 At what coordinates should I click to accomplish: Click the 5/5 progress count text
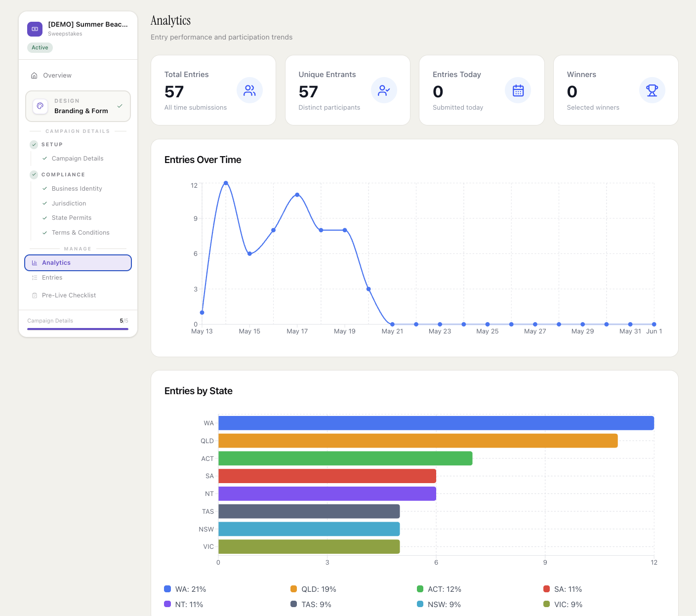(124, 321)
